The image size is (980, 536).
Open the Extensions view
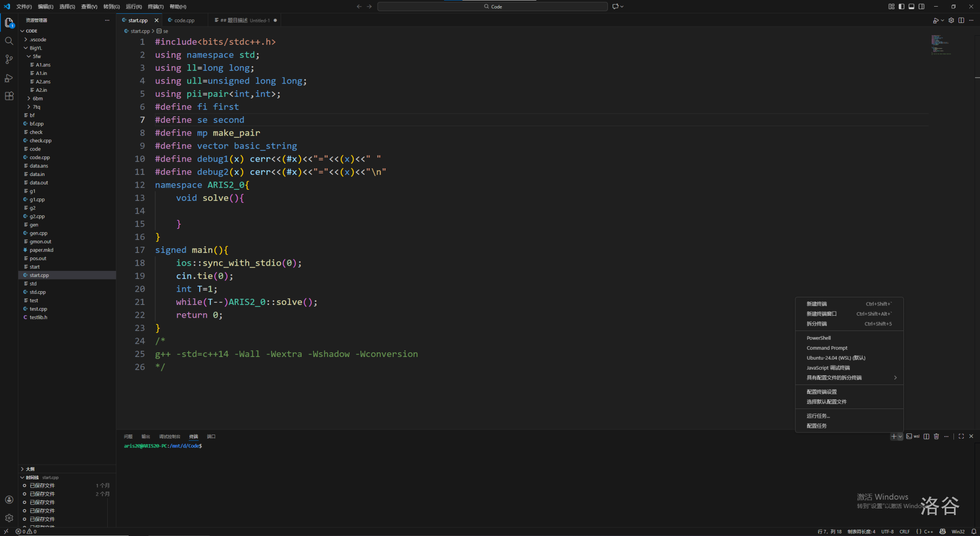(x=9, y=96)
